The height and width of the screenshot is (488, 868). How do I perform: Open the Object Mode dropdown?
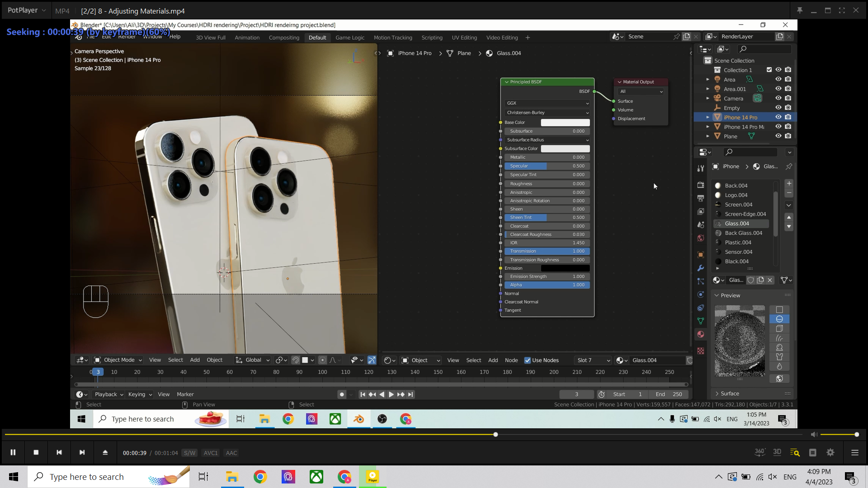click(118, 360)
